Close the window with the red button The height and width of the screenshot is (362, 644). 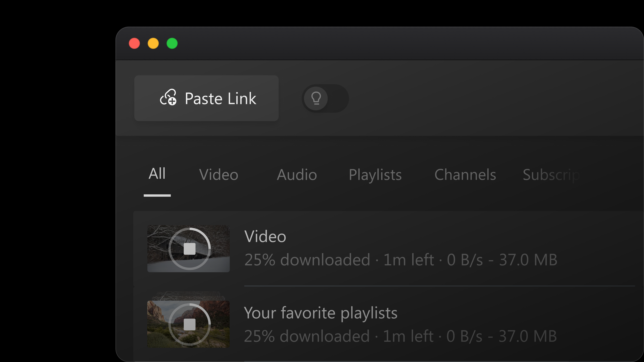[134, 43]
